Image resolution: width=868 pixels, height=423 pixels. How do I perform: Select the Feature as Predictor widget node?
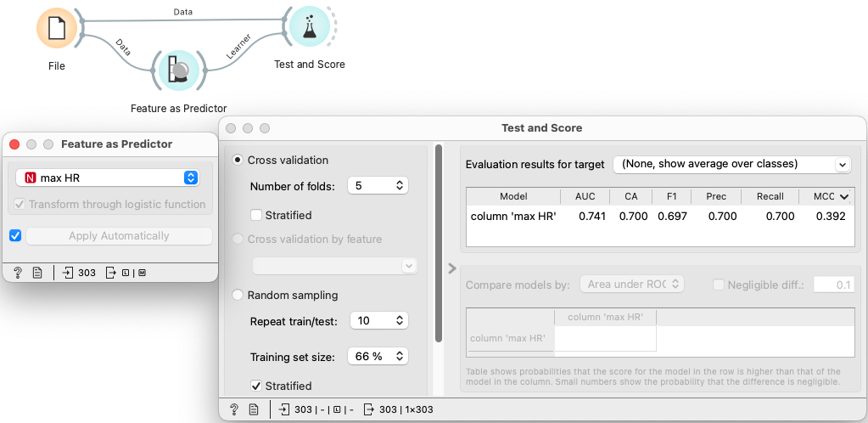tap(178, 70)
